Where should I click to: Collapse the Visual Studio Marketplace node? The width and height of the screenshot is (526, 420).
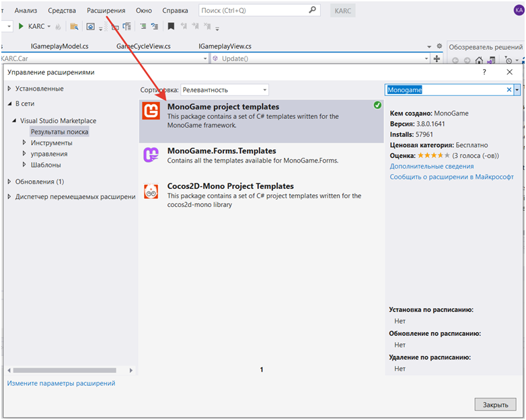pyautogui.click(x=14, y=120)
